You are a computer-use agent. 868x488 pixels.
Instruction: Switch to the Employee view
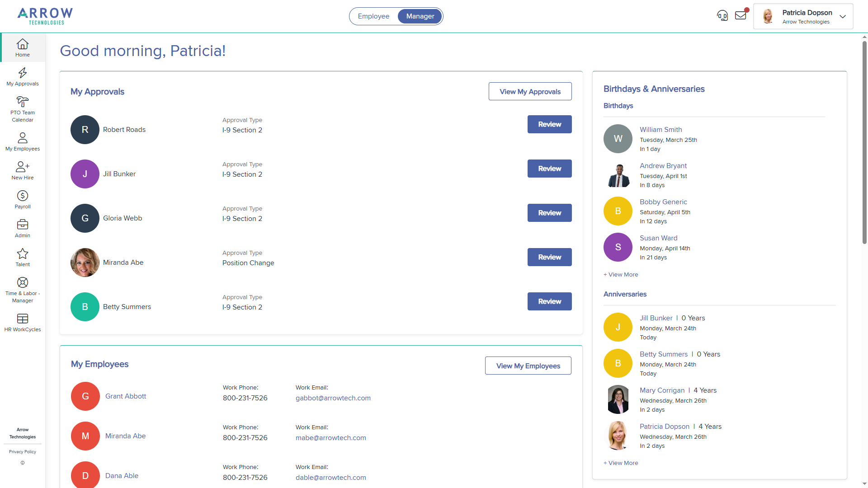click(x=373, y=16)
